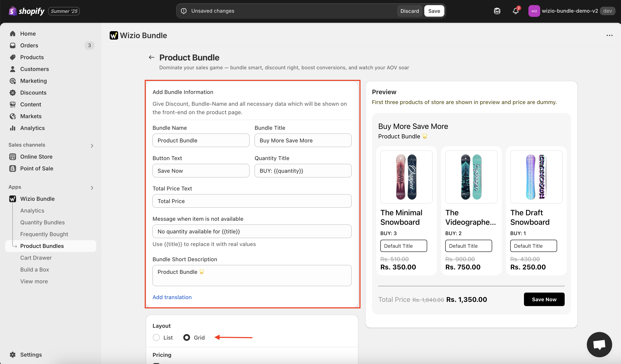This screenshot has width=621, height=364.
Task: Open Default Title variant selector for Draft Snowboard
Action: pos(533,246)
